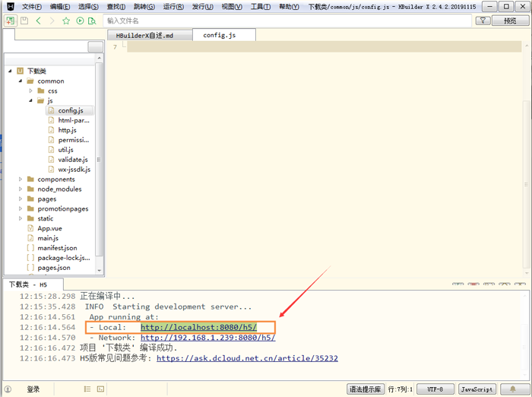Click the JavaScript language button
Image resolution: width=532 pixels, height=397 pixels.
click(477, 389)
